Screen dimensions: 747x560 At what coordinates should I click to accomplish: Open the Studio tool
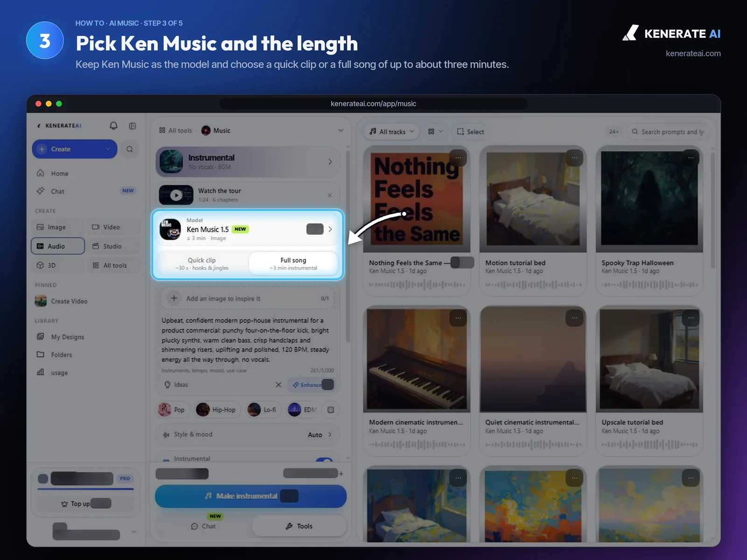pos(112,246)
